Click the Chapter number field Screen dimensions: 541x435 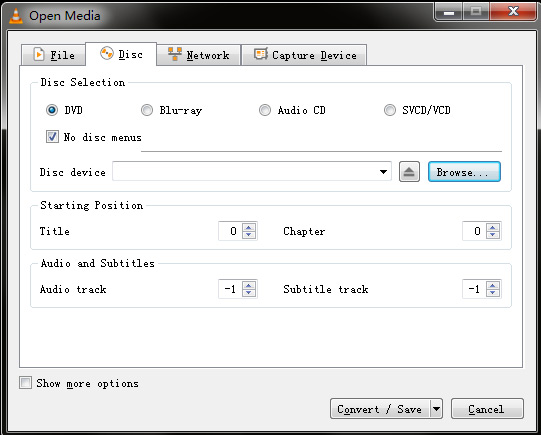point(474,231)
